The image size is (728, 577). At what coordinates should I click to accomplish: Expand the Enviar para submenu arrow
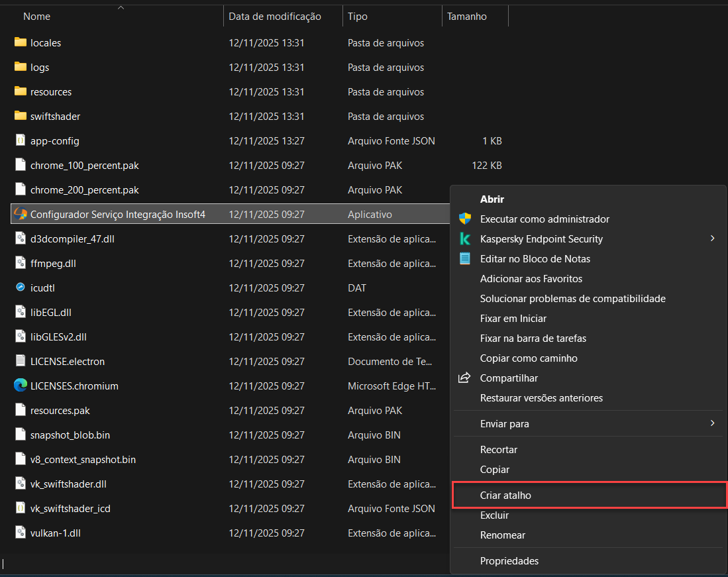pos(713,423)
